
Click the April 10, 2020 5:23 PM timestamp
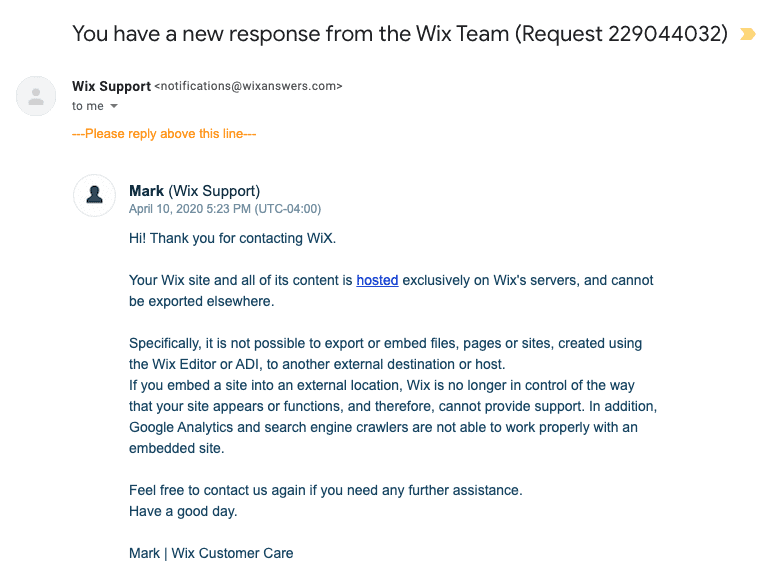pyautogui.click(x=225, y=209)
